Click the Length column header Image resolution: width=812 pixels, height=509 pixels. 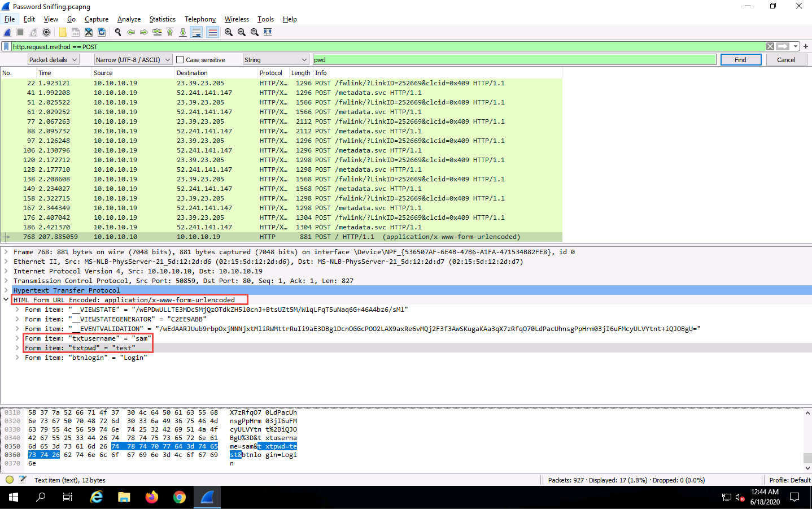[x=300, y=73]
